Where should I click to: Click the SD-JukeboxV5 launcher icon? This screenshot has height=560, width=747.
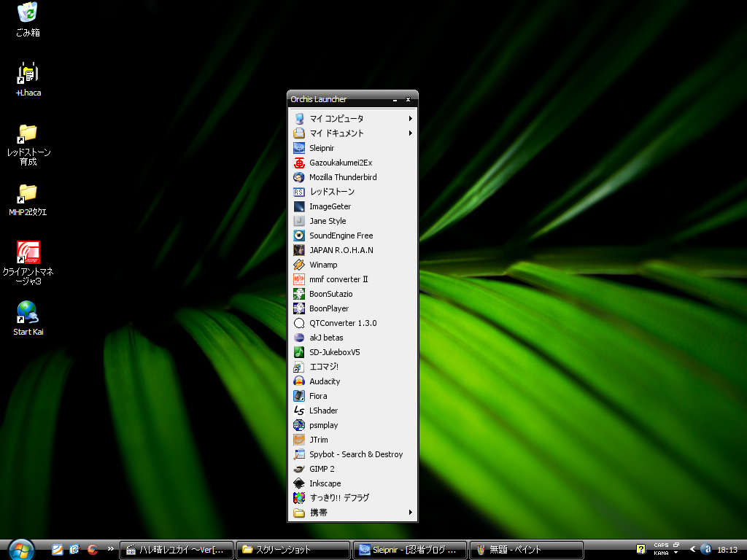pyautogui.click(x=298, y=352)
